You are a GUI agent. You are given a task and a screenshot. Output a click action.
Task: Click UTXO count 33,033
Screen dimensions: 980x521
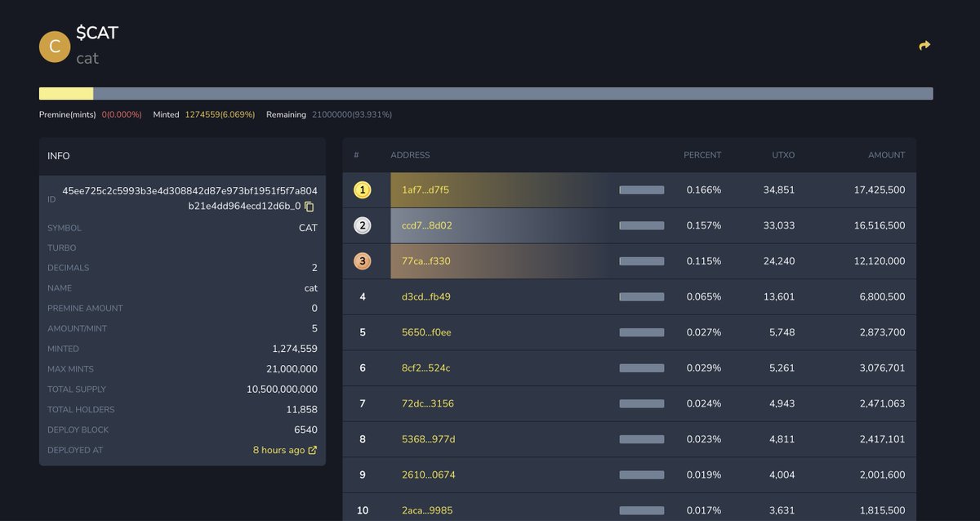[x=779, y=225]
